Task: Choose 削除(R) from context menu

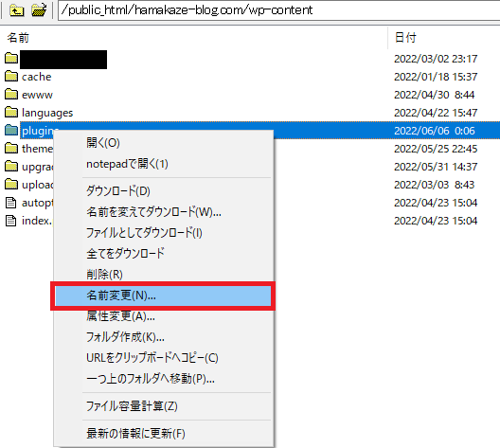Action: tap(163, 275)
